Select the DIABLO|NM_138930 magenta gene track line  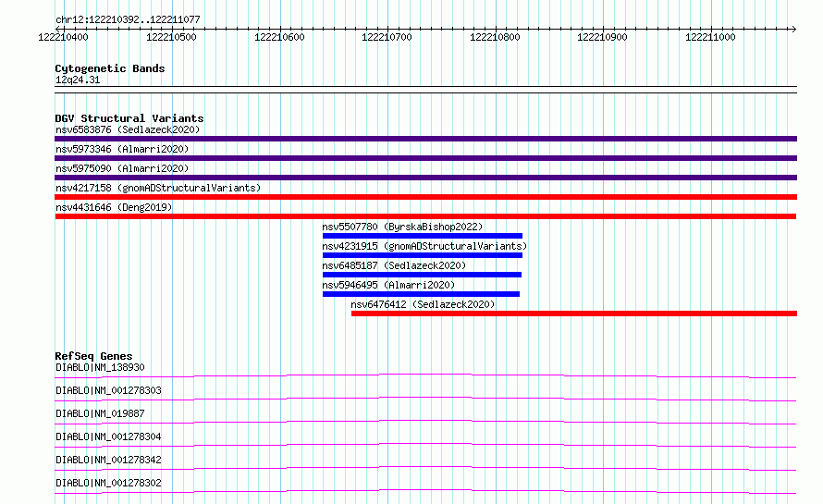click(425, 375)
